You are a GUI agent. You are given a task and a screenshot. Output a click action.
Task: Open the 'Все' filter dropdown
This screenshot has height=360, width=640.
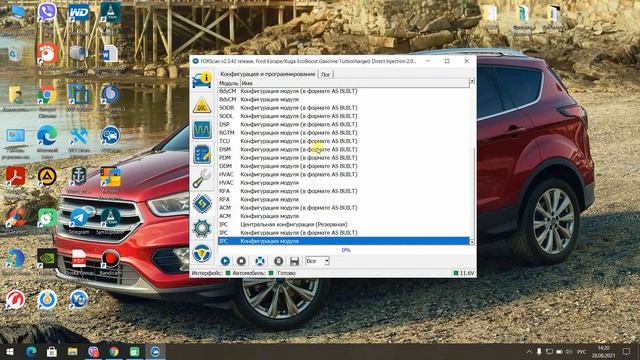point(318,261)
